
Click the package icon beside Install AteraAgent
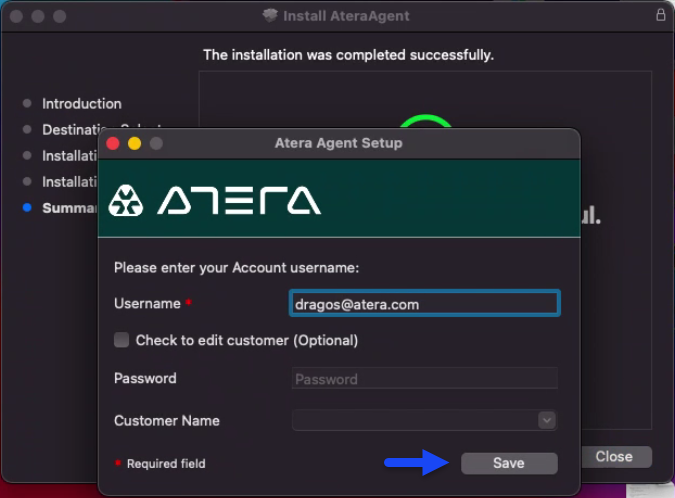click(x=270, y=15)
